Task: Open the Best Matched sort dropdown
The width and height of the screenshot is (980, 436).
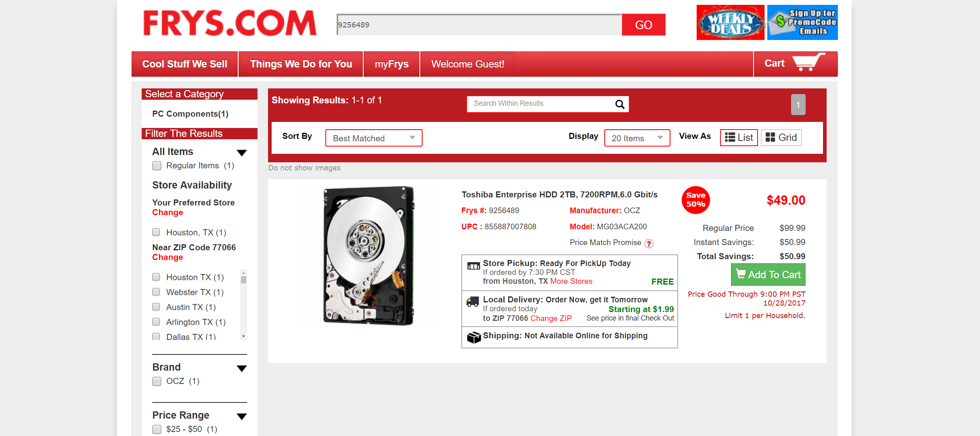Action: [374, 138]
